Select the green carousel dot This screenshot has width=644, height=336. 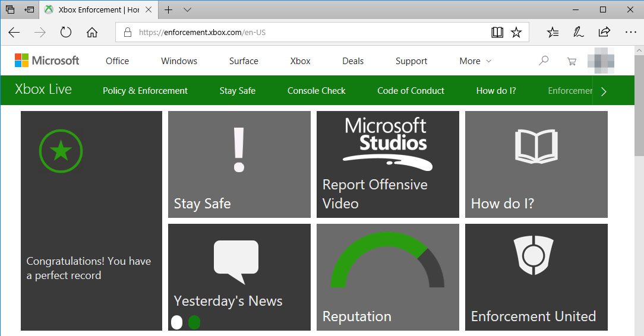click(x=194, y=322)
